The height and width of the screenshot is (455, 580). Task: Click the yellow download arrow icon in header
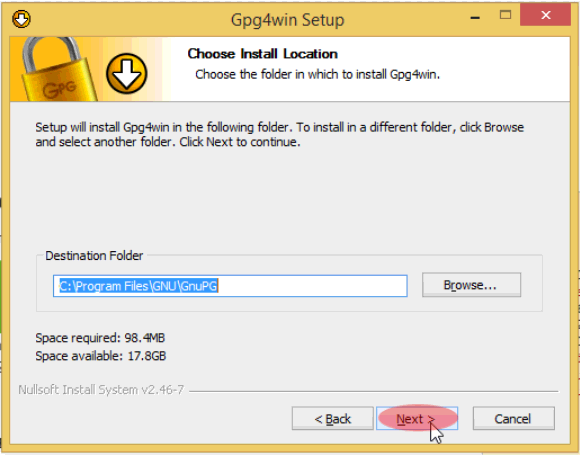point(127,74)
